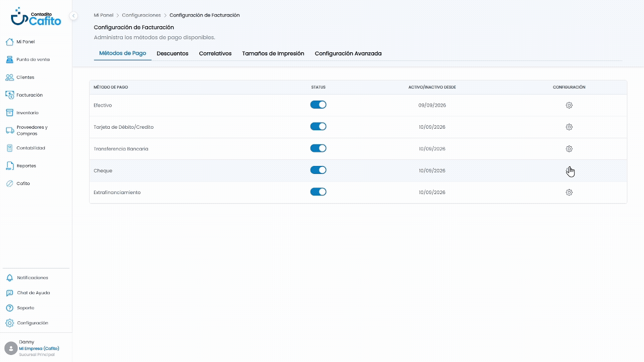Open the Tamaños de Impresión tab
This screenshot has height=362, width=644.
tap(273, 53)
